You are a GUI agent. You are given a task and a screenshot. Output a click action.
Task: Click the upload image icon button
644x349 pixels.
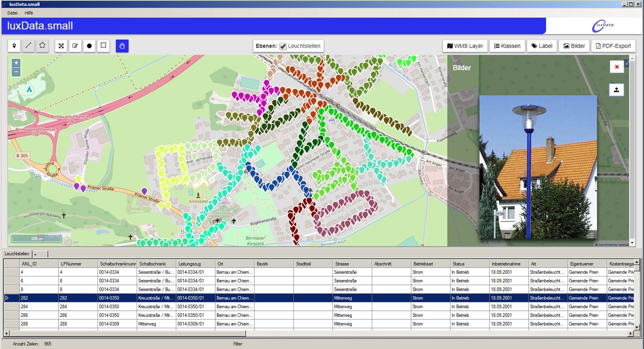pos(616,90)
